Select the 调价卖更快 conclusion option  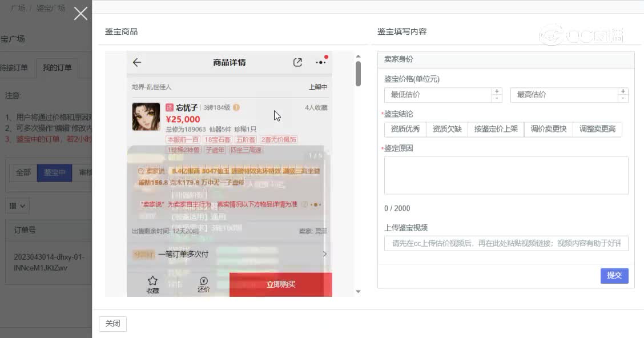(x=548, y=129)
